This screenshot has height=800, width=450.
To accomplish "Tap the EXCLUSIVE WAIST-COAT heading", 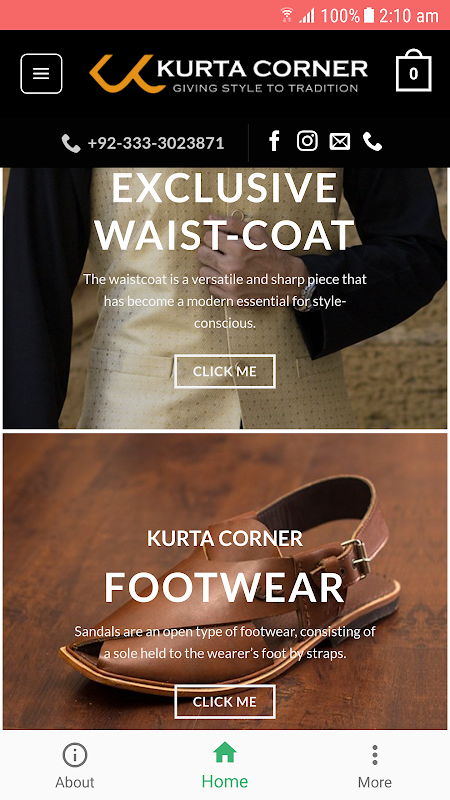I will point(224,211).
